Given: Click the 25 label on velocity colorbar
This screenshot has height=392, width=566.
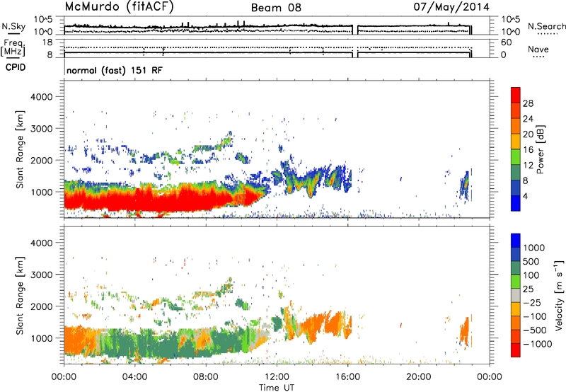Looking at the screenshot, I should click(x=528, y=289).
